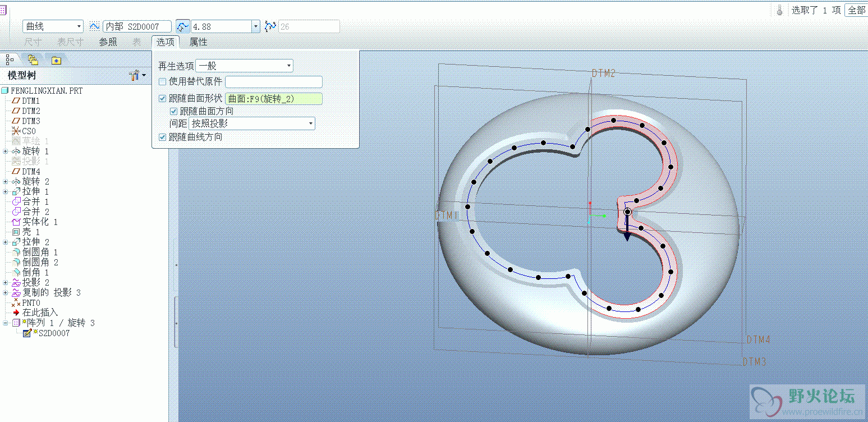Select the 倒圆角 1 round feature icon
The height and width of the screenshot is (422, 868).
pos(16,253)
